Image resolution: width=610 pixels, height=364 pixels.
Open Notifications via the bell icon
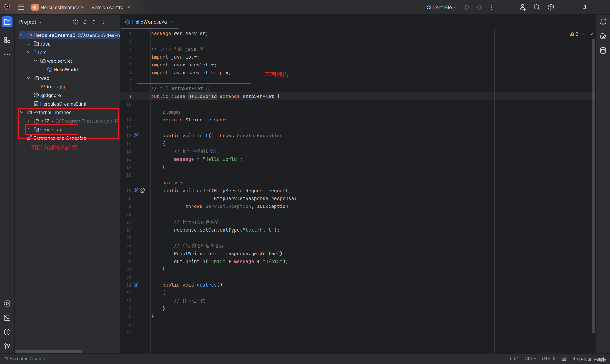[603, 22]
